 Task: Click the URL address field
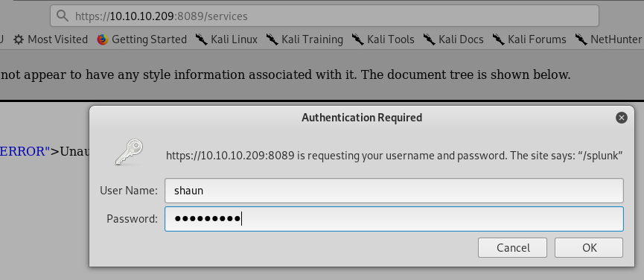tap(325, 16)
